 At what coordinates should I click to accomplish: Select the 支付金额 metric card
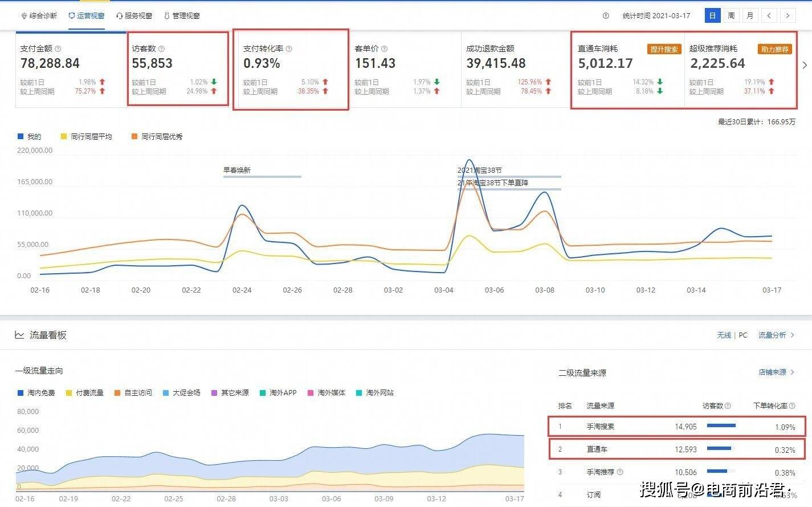pyautogui.click(x=71, y=70)
